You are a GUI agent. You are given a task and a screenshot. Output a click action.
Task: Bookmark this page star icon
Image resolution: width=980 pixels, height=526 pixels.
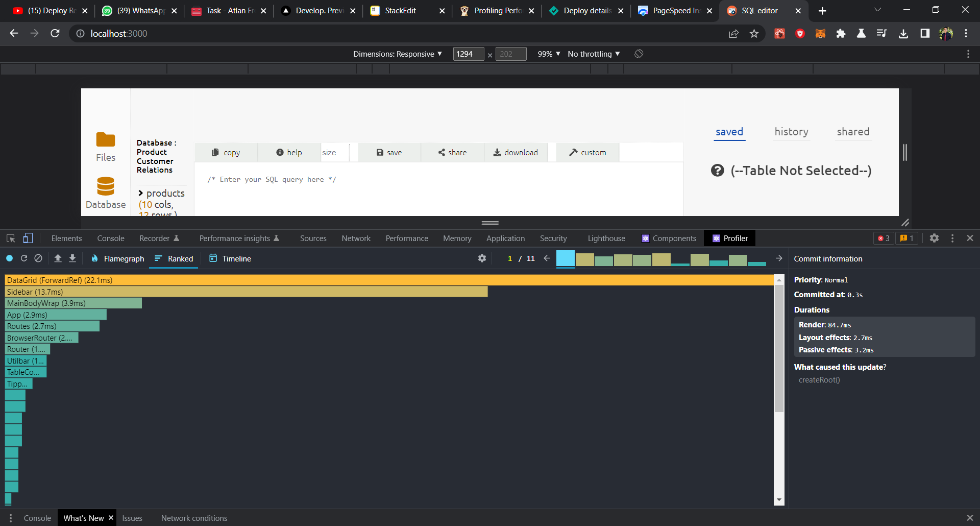point(754,34)
